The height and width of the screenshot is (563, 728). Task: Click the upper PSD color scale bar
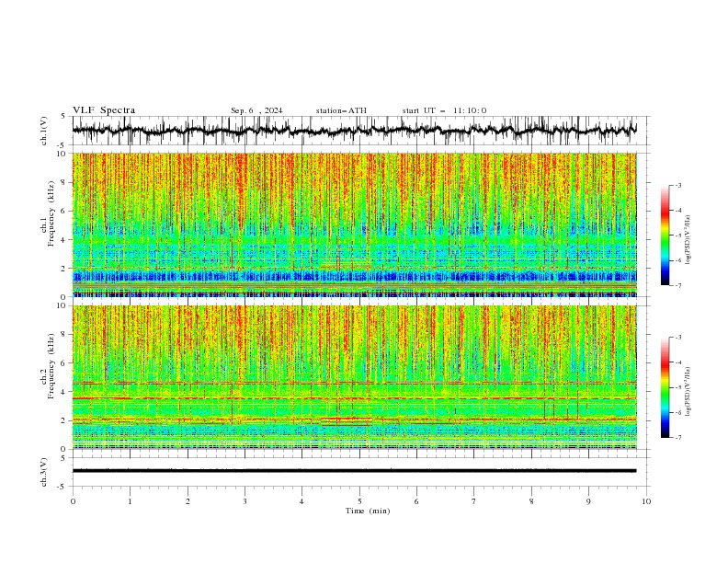pos(665,236)
